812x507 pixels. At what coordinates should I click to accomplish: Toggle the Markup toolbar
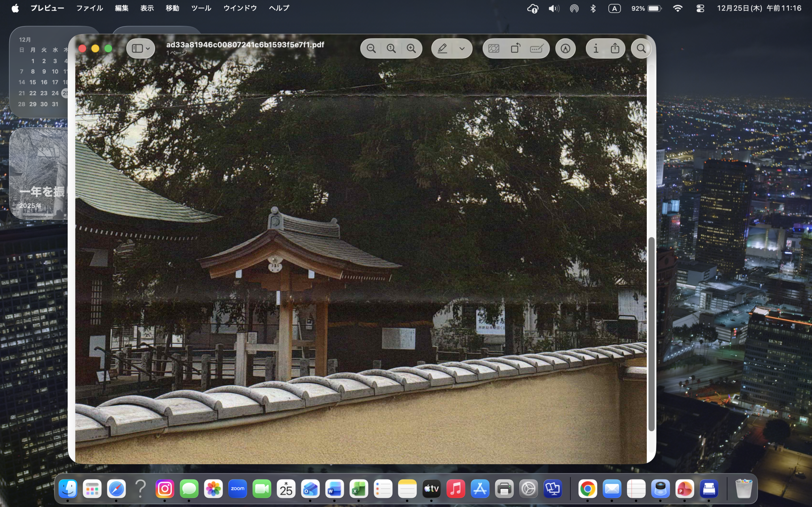[565, 48]
